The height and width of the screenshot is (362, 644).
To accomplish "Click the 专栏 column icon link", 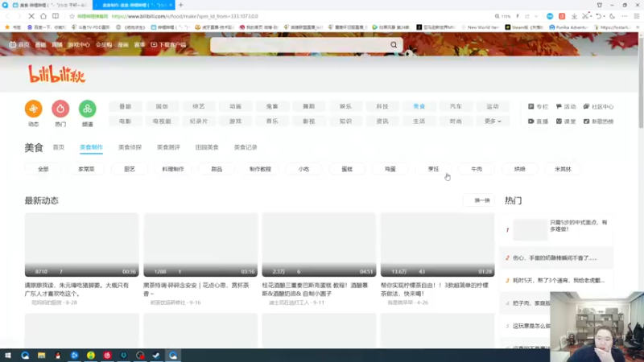I will (538, 106).
